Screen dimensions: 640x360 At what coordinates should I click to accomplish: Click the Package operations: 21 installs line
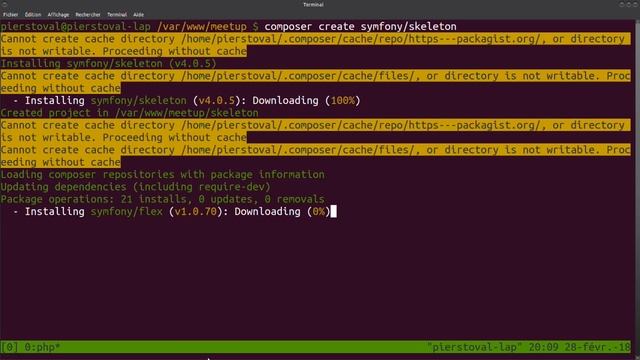(x=162, y=199)
